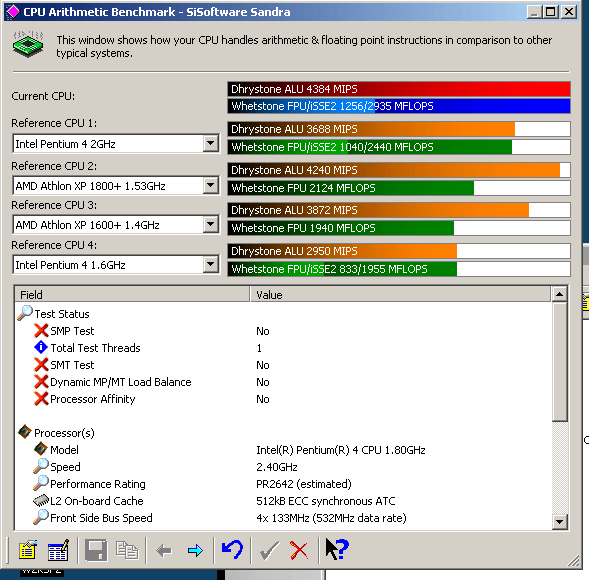
Task: Open Reference CPU 2 dropdown arrow
Action: (x=210, y=186)
